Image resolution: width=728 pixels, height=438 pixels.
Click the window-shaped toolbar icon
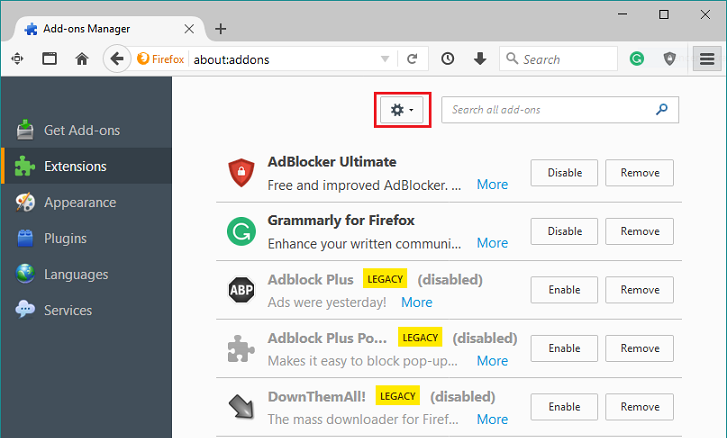click(49, 59)
